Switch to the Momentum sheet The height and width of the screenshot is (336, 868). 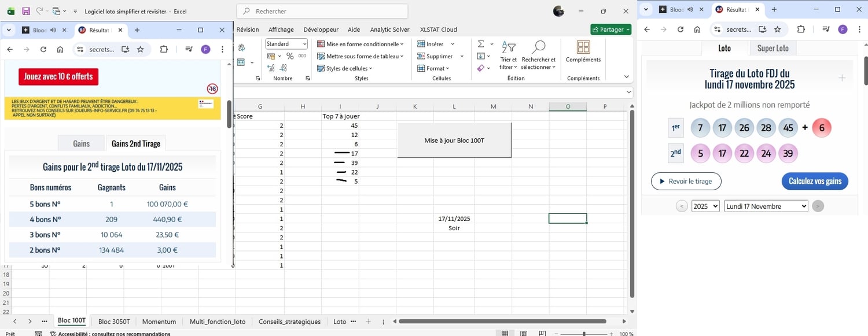pyautogui.click(x=159, y=322)
